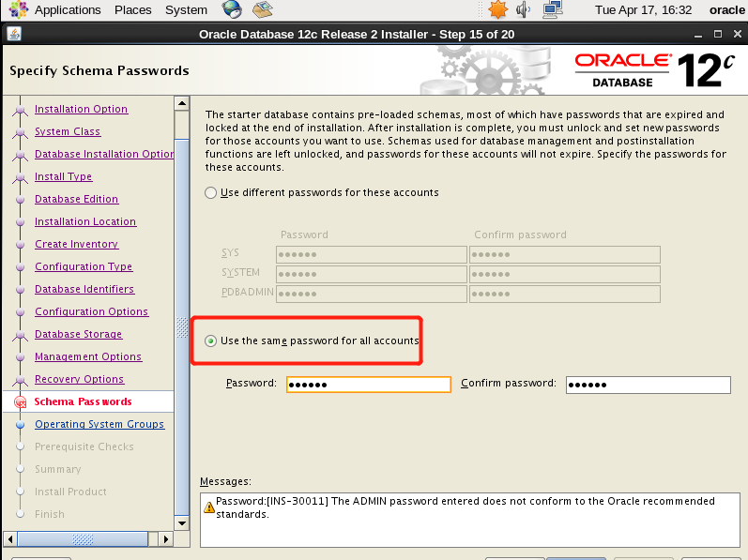This screenshot has width=748, height=560.
Task: Click the disabled PDBADMIN password field
Action: pos(371,294)
